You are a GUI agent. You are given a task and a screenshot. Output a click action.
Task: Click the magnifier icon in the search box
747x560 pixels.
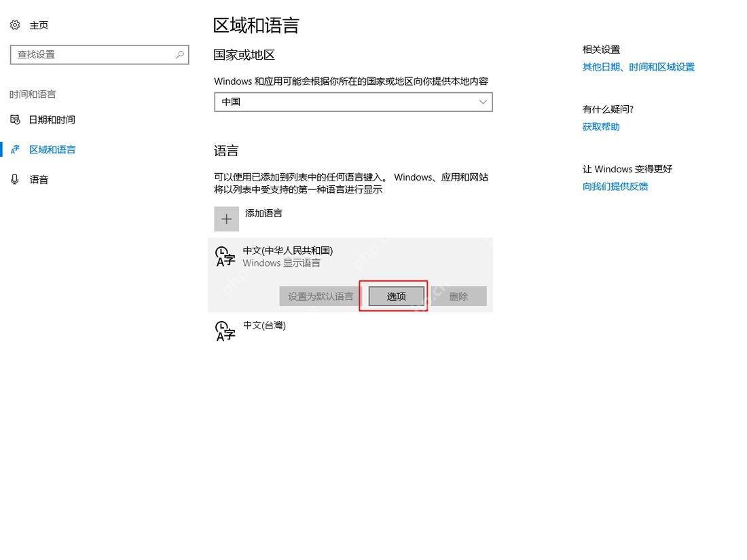point(179,54)
